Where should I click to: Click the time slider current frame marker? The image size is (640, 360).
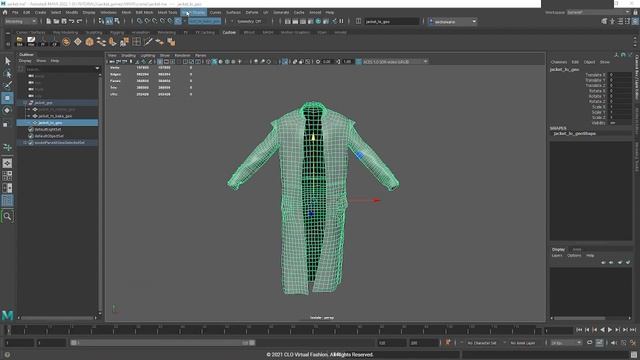tap(9, 330)
